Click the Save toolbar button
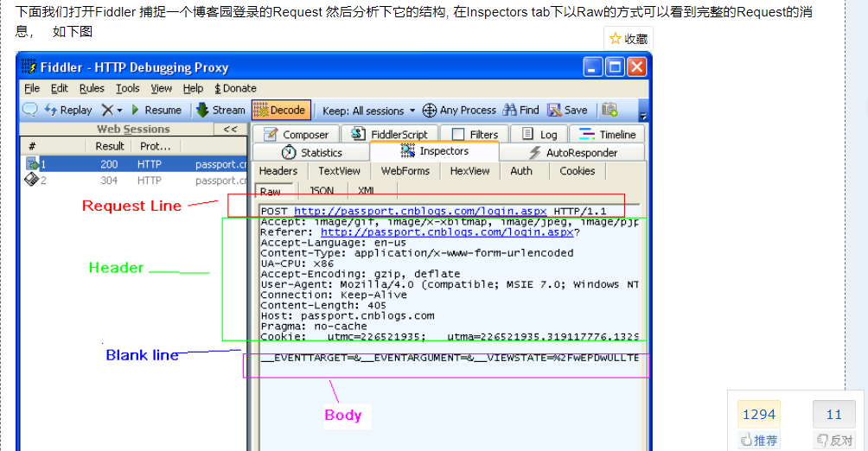 point(567,110)
